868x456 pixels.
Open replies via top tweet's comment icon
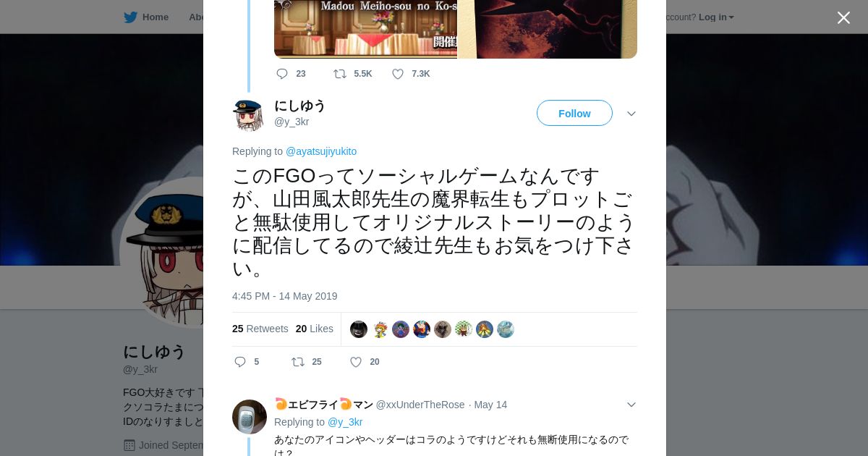point(282,74)
